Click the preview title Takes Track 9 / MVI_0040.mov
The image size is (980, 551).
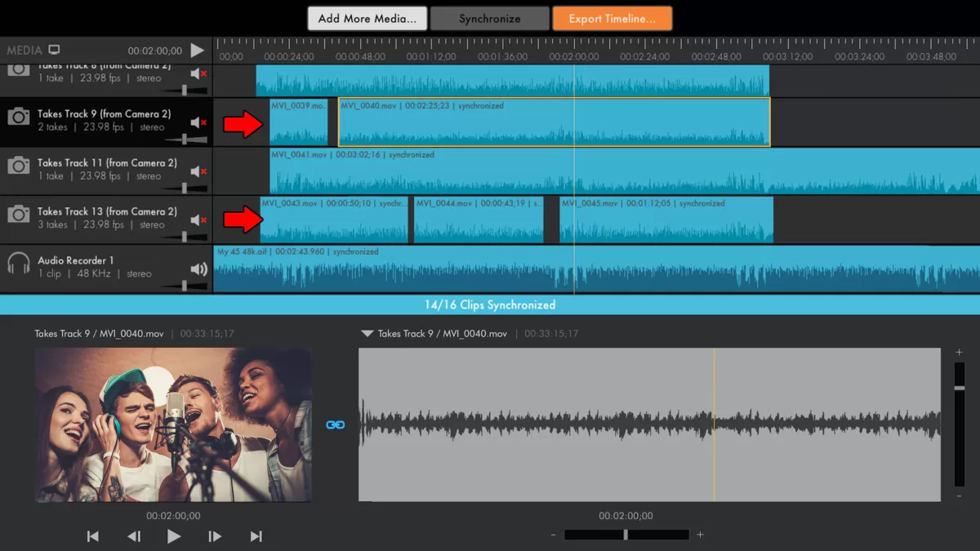click(x=99, y=334)
